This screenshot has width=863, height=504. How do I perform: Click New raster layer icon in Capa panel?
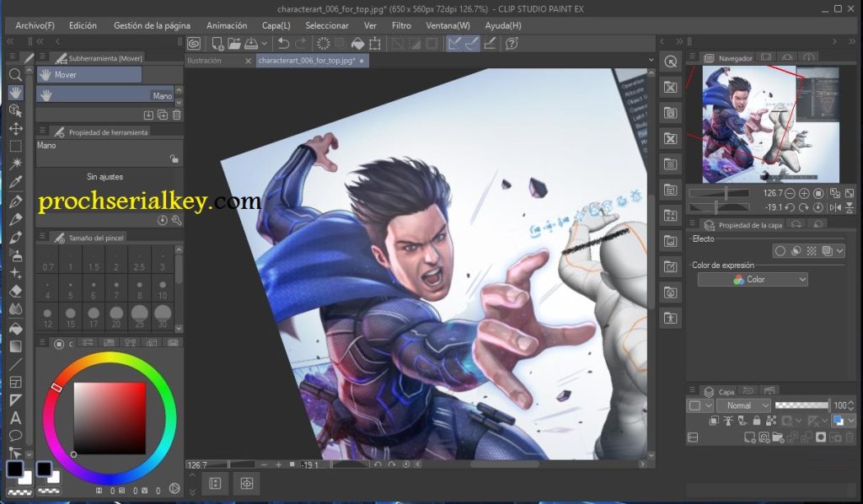point(749,437)
